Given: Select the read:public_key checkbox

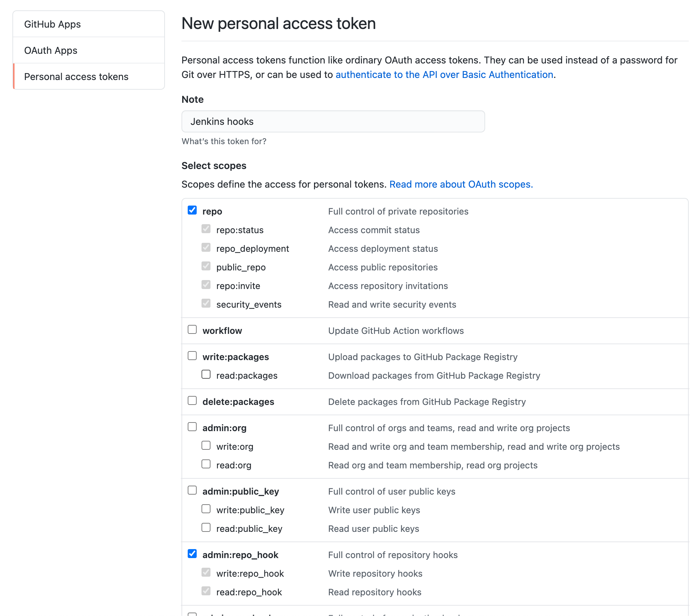Looking at the screenshot, I should click(206, 528).
